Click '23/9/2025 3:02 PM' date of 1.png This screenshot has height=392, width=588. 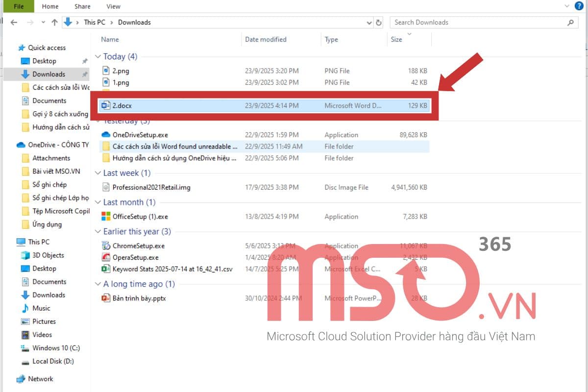pos(271,82)
